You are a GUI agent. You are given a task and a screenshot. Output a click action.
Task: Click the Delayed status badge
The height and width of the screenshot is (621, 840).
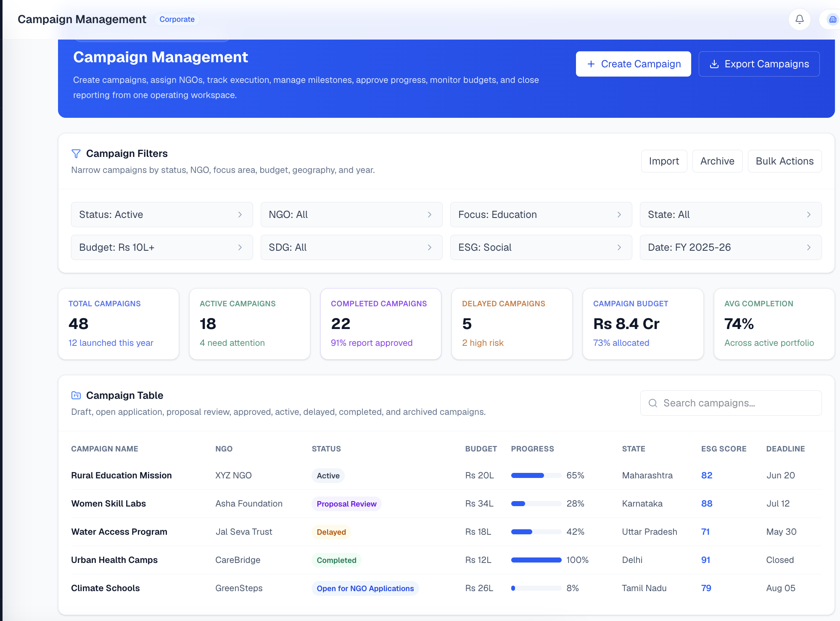pos(331,532)
